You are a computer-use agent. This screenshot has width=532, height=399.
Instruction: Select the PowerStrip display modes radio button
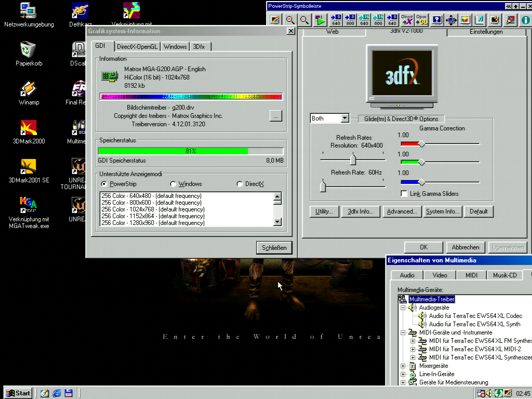pyautogui.click(x=104, y=184)
